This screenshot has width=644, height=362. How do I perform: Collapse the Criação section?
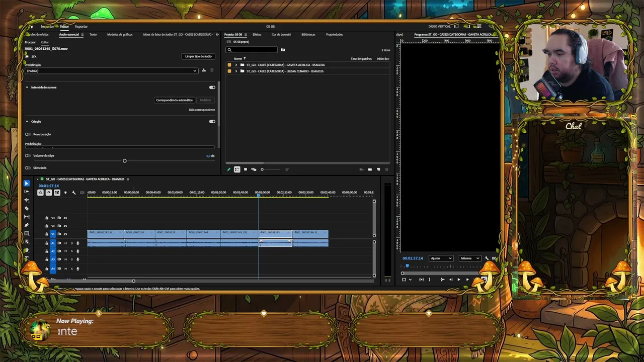point(27,121)
